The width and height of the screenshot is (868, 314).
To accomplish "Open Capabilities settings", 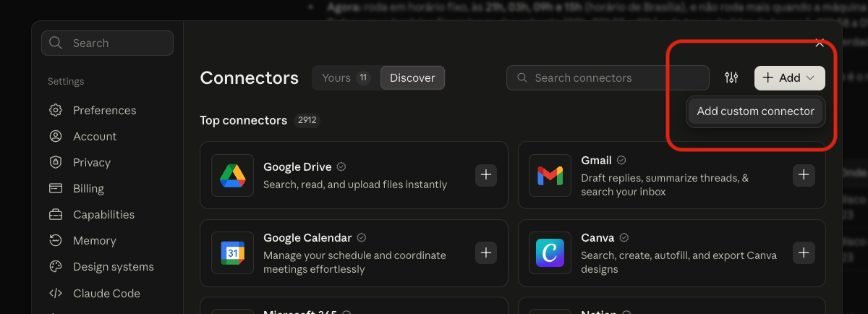I will tap(103, 215).
